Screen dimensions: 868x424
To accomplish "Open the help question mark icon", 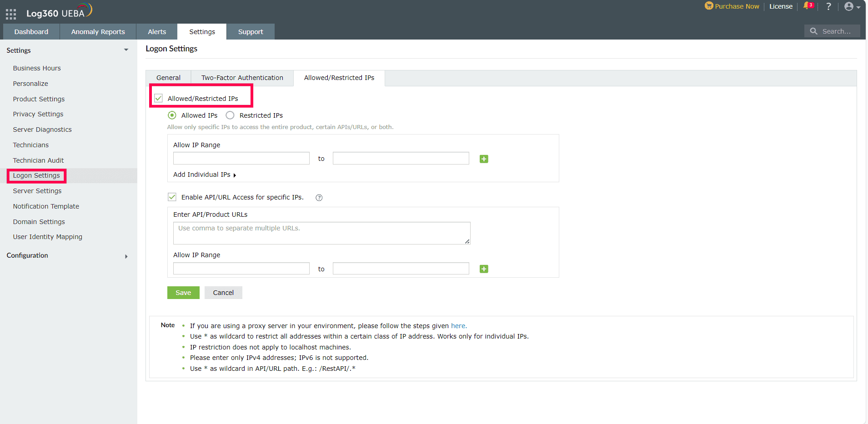I will 828,6.
